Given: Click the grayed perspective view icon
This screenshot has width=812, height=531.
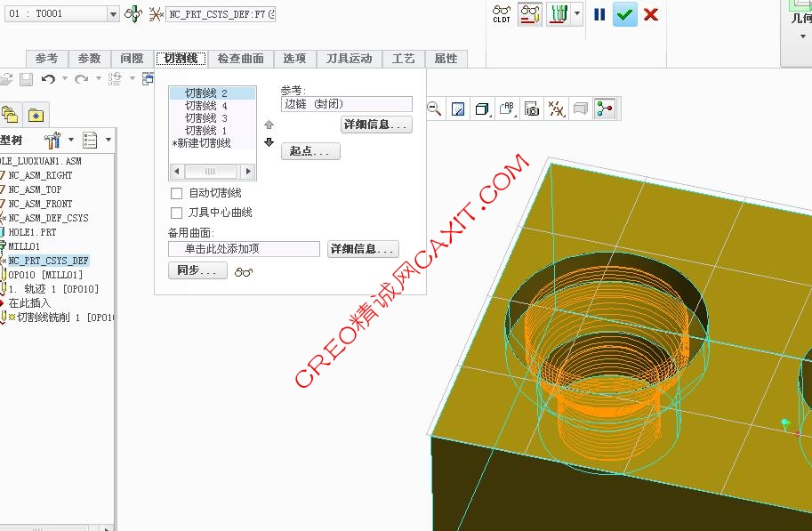Looking at the screenshot, I should [581, 109].
